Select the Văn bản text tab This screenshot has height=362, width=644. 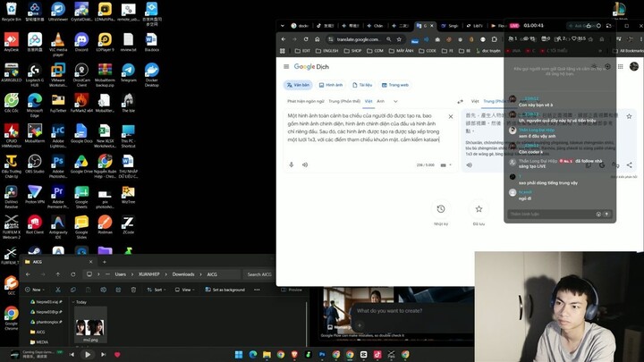[298, 85]
